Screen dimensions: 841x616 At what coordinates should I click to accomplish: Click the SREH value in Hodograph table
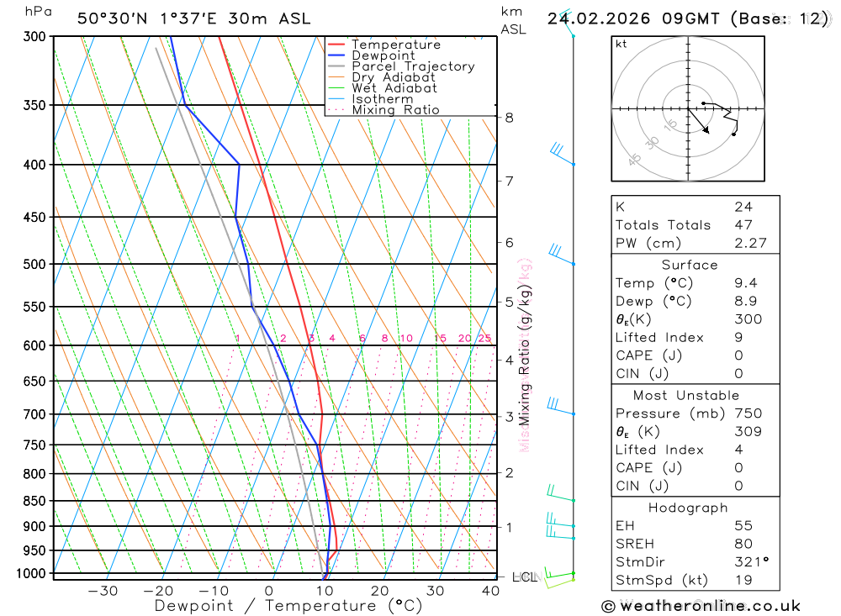743,544
